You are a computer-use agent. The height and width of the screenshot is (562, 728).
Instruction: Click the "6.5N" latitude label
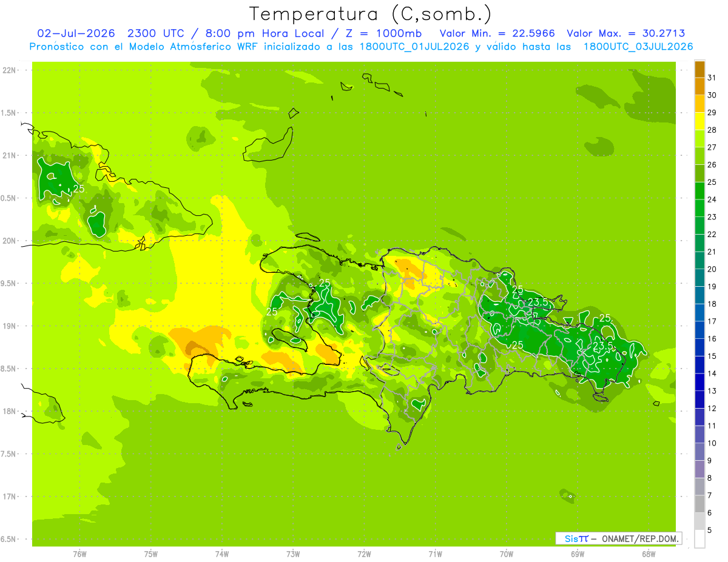tap(8, 539)
